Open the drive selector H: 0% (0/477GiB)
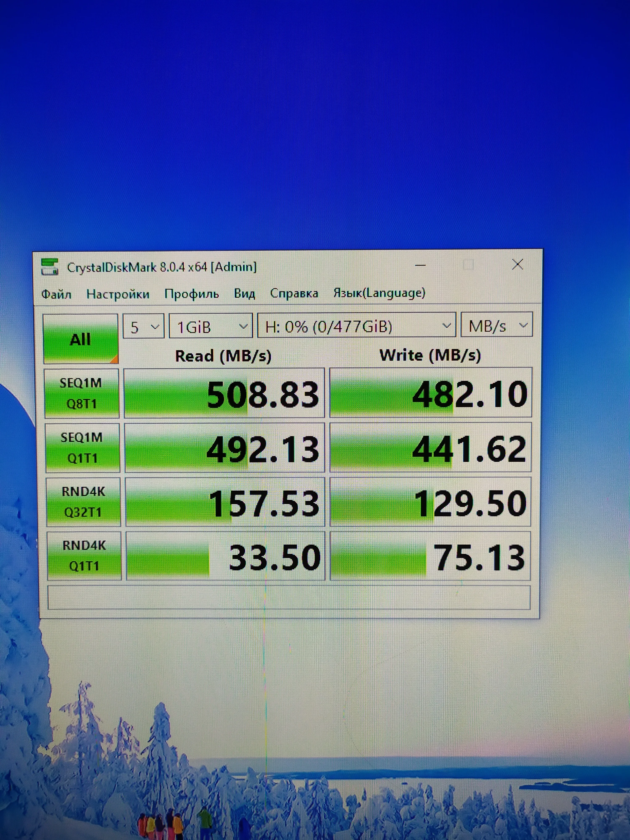Image resolution: width=630 pixels, height=840 pixels. (356, 326)
